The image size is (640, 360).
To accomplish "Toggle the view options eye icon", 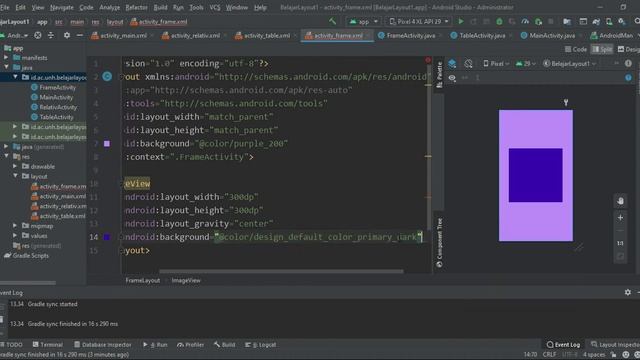I will point(452,78).
